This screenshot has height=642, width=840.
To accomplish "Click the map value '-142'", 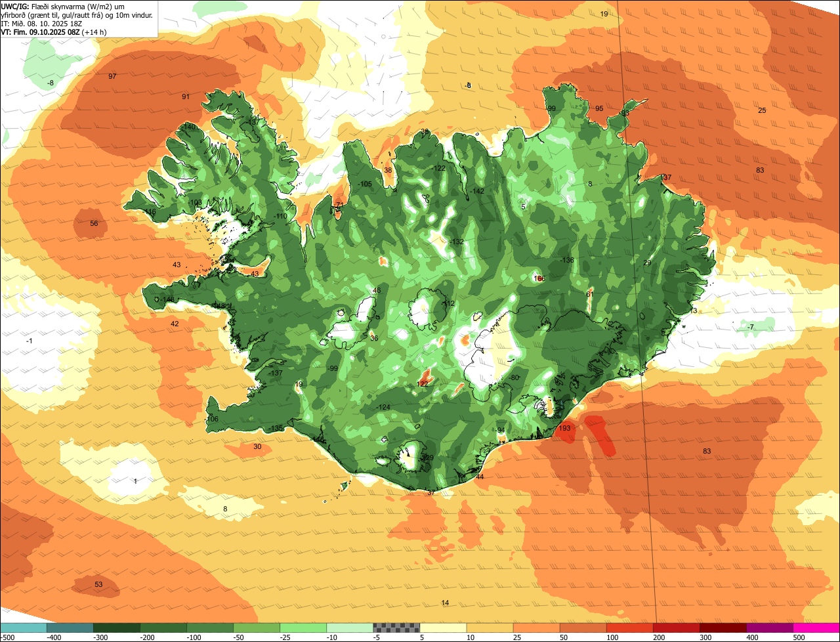I will click(477, 191).
